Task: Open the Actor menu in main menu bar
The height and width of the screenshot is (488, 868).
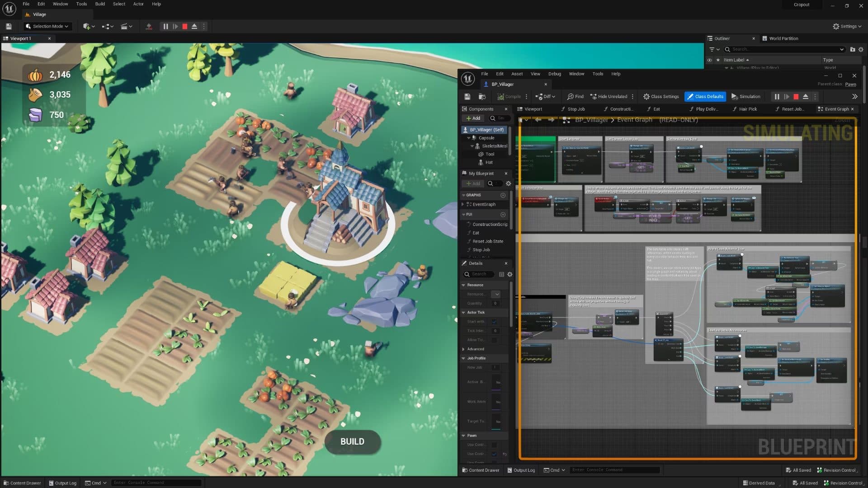Action: pyautogui.click(x=138, y=4)
